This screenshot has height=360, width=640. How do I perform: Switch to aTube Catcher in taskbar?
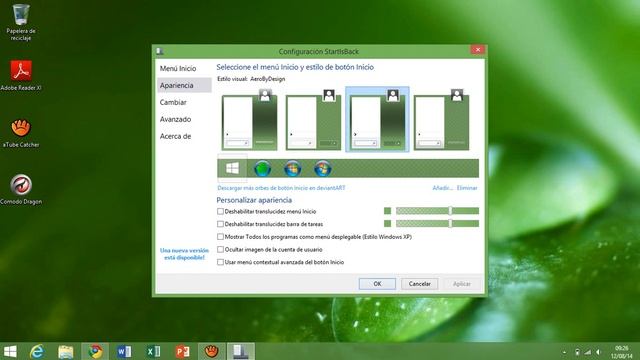click(x=211, y=351)
